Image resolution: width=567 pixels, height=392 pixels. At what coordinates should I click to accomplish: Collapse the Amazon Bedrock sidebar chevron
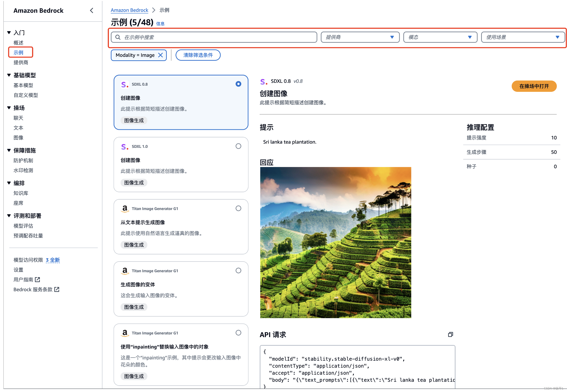click(x=91, y=10)
